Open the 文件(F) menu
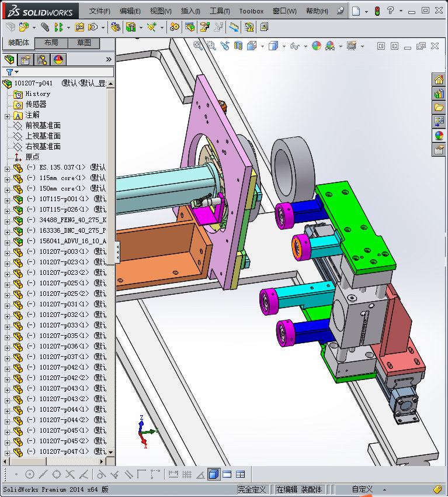Viewport: 448px width, 497px height. coord(99,11)
